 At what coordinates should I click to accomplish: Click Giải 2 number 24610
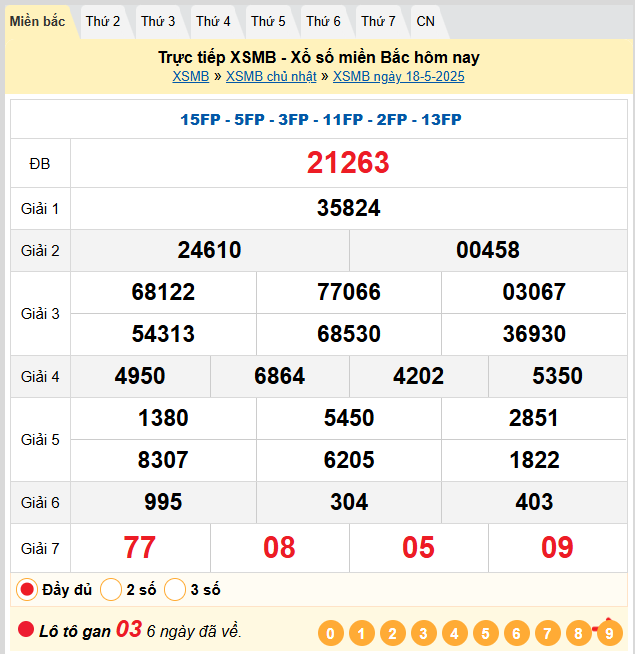[x=209, y=250]
